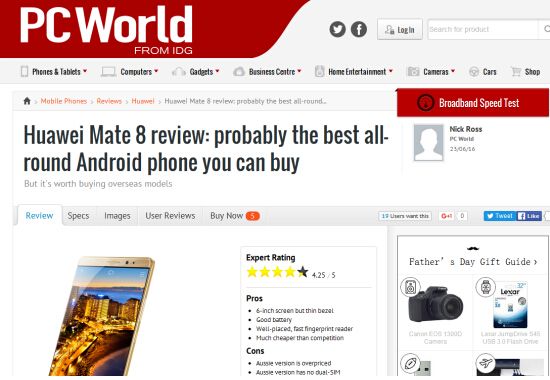Expand the Computers menu arrow
Image resolution: width=550 pixels, height=380 pixels.
[156, 71]
